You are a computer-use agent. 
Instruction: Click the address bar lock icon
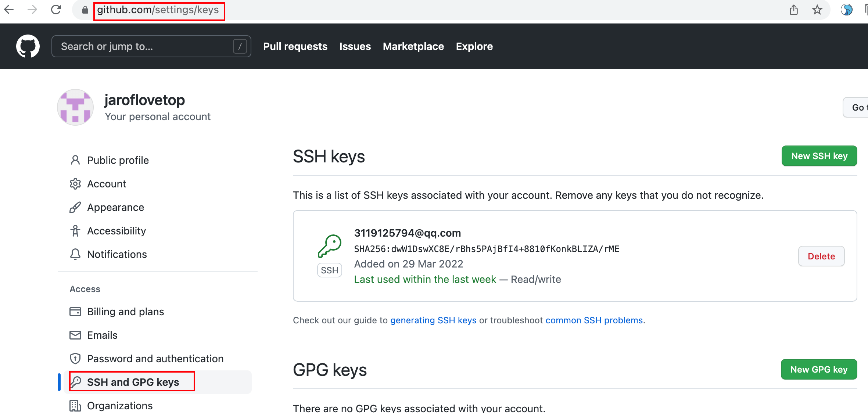click(x=85, y=10)
